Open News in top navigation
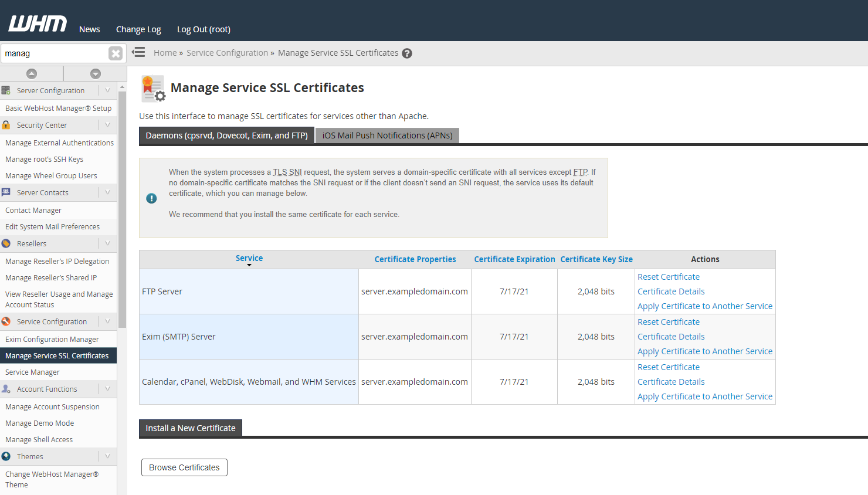This screenshot has width=868, height=495. (x=90, y=29)
